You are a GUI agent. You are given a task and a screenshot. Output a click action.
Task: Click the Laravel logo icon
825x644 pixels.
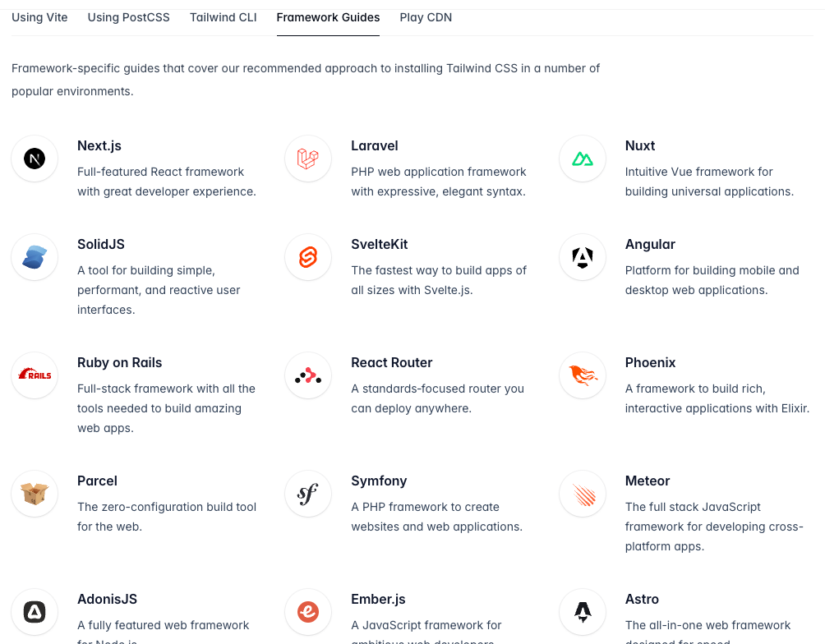coord(308,159)
